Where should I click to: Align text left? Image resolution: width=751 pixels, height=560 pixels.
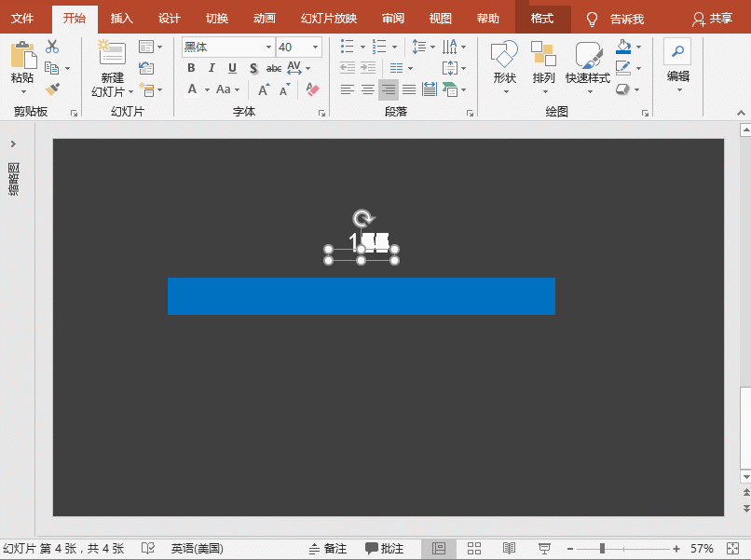pos(348,89)
